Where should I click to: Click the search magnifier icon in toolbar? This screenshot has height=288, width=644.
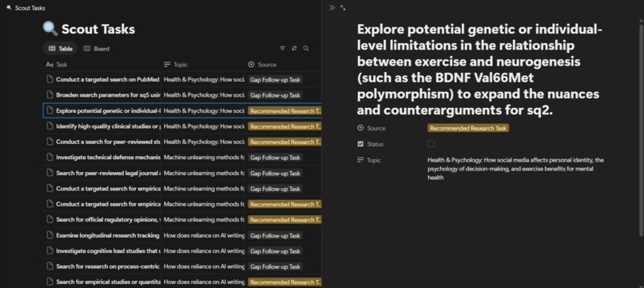[x=306, y=49]
